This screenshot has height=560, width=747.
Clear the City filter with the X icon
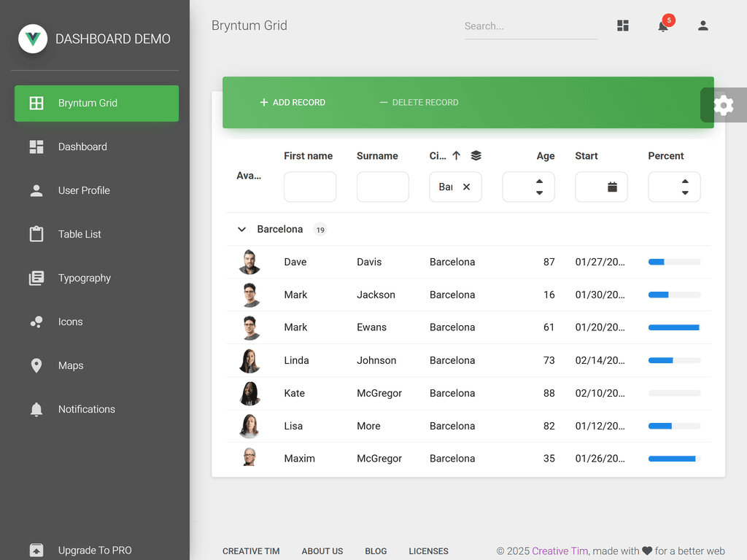tap(467, 187)
